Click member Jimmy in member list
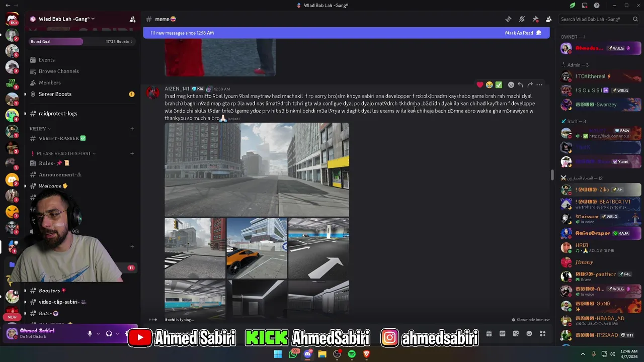The image size is (644, 362). point(601,262)
